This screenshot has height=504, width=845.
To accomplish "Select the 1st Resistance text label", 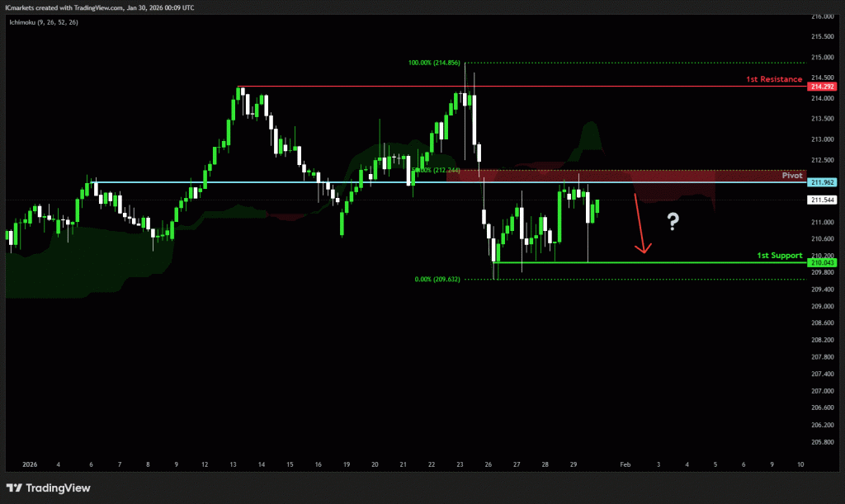I will (x=773, y=79).
